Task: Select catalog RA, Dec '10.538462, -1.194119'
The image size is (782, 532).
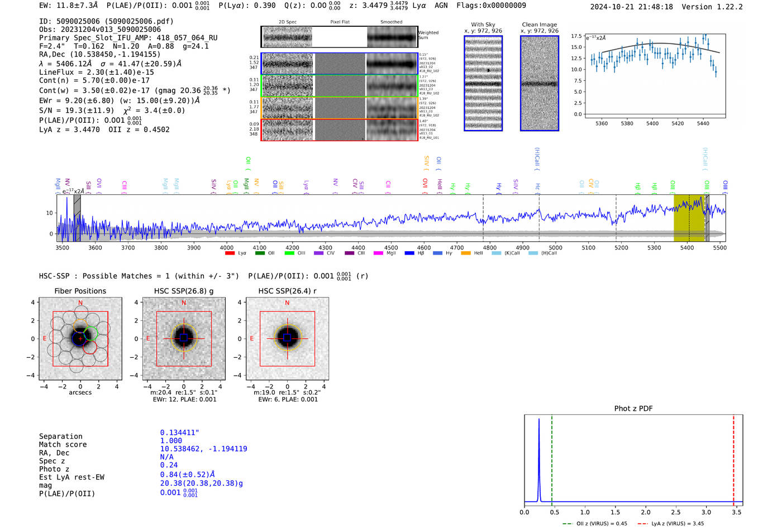Action: (203, 449)
